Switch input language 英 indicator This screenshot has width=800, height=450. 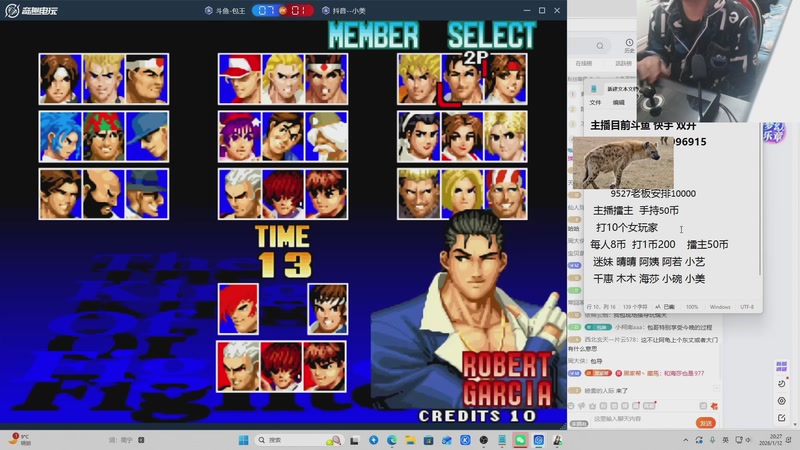point(725,440)
